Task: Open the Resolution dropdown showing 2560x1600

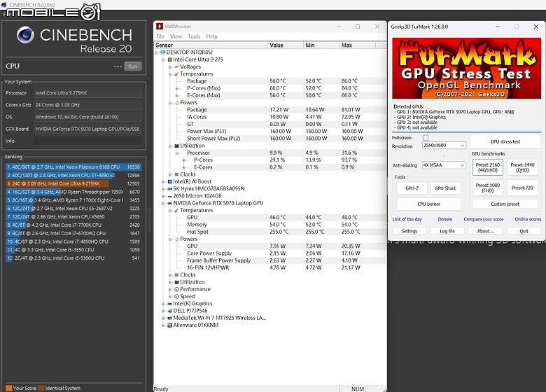Action: (x=444, y=145)
